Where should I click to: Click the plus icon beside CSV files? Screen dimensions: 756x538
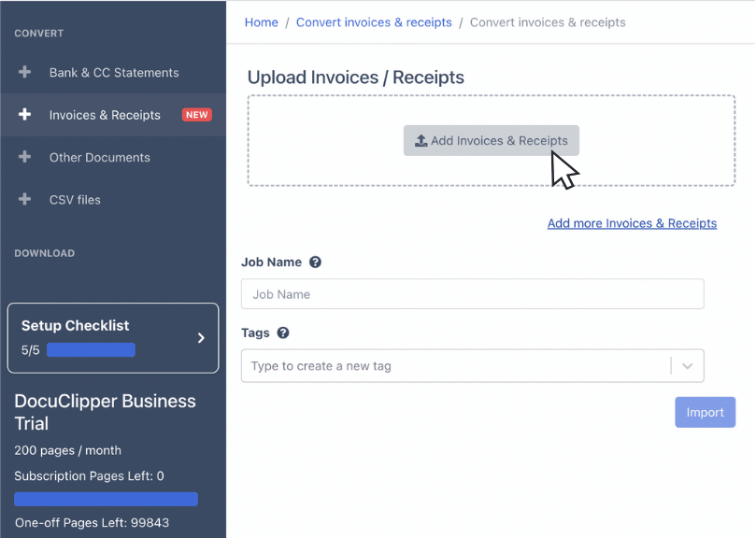24,200
